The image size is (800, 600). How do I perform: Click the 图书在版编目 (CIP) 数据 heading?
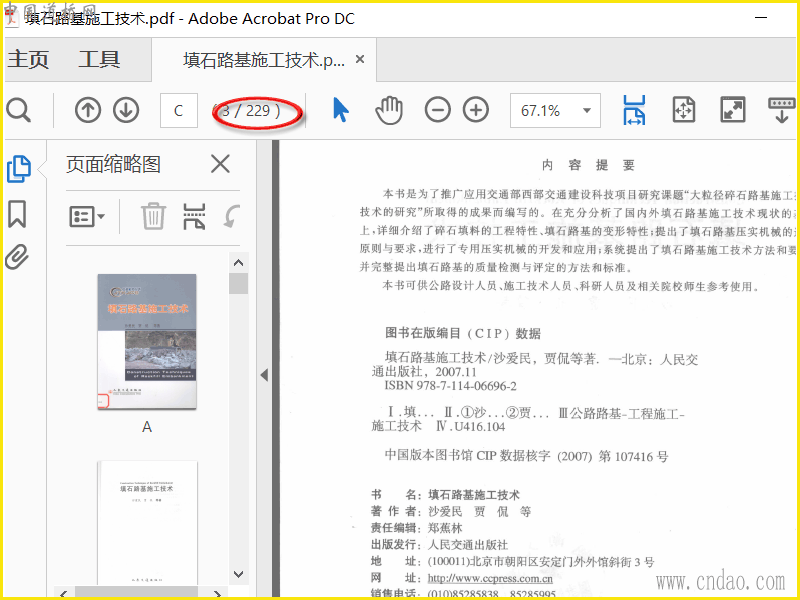tap(463, 334)
